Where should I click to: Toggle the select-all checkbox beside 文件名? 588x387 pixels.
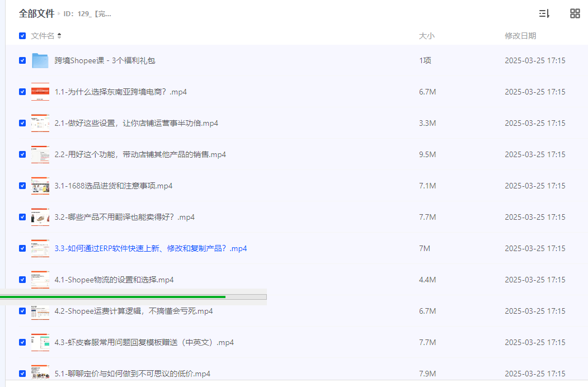coord(22,36)
